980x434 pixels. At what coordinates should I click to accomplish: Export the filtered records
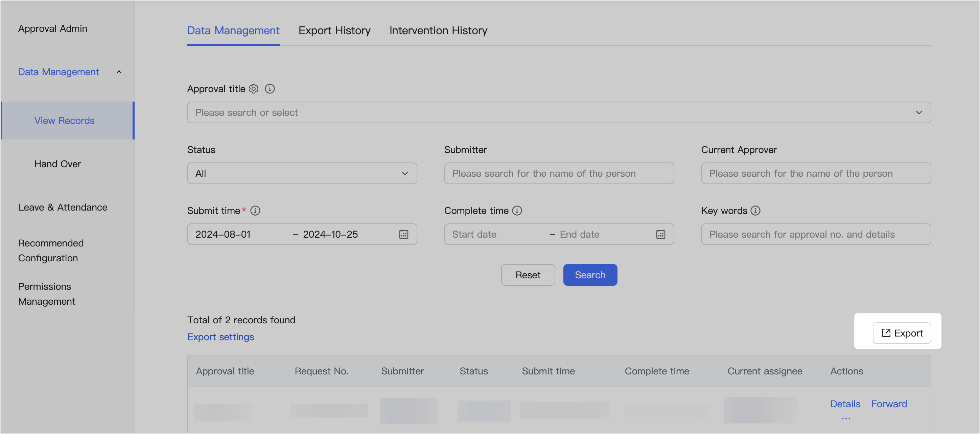(902, 333)
